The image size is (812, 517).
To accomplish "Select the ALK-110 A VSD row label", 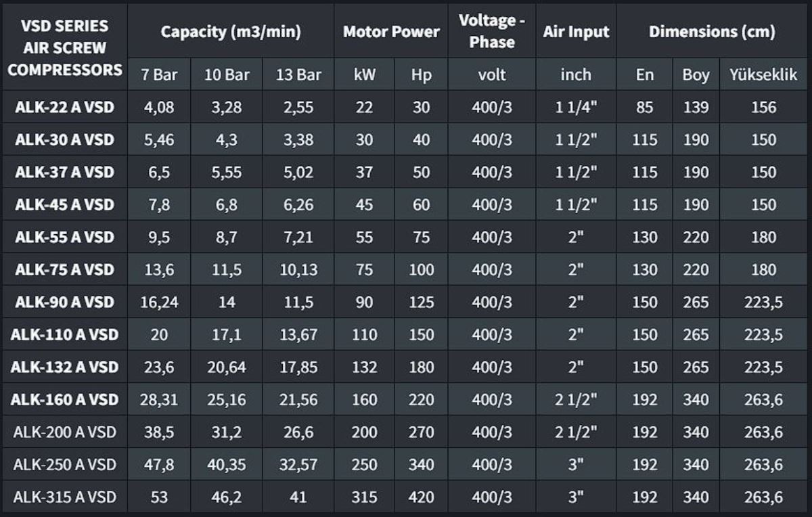I will [65, 334].
